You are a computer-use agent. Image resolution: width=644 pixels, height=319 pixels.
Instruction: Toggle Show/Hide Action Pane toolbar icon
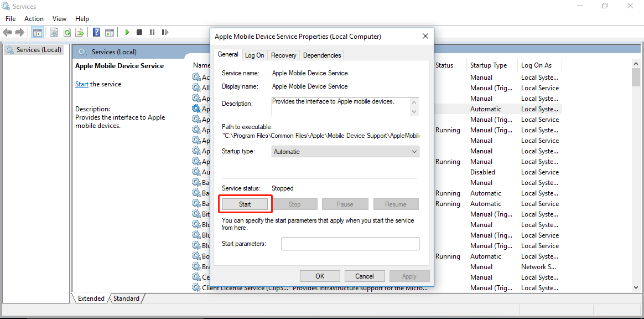(109, 32)
